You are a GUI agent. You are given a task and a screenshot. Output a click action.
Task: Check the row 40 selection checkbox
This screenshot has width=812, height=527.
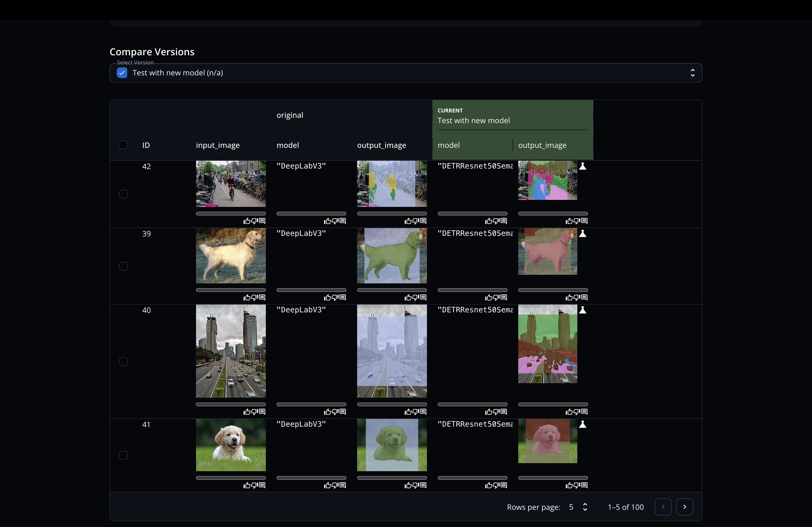(x=124, y=361)
